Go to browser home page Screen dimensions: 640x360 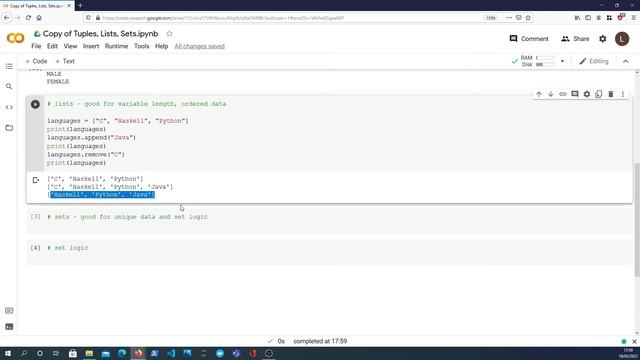point(39,18)
